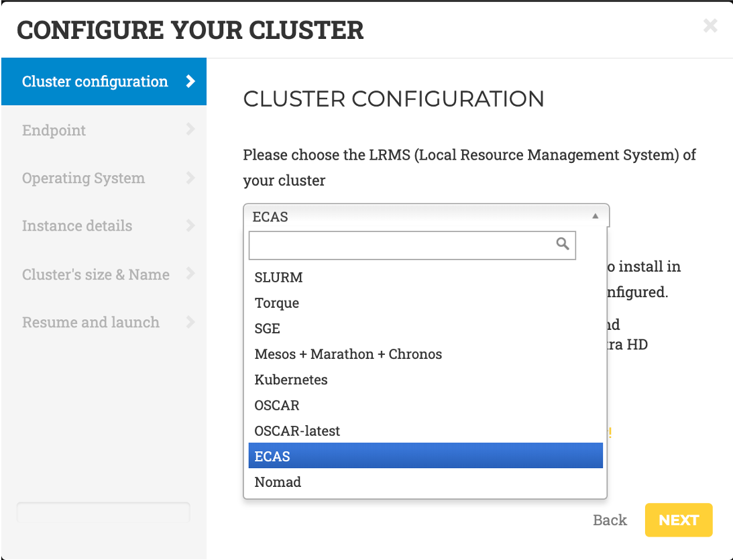Pick the SGE option
This screenshot has width=733, height=560.
tap(268, 329)
